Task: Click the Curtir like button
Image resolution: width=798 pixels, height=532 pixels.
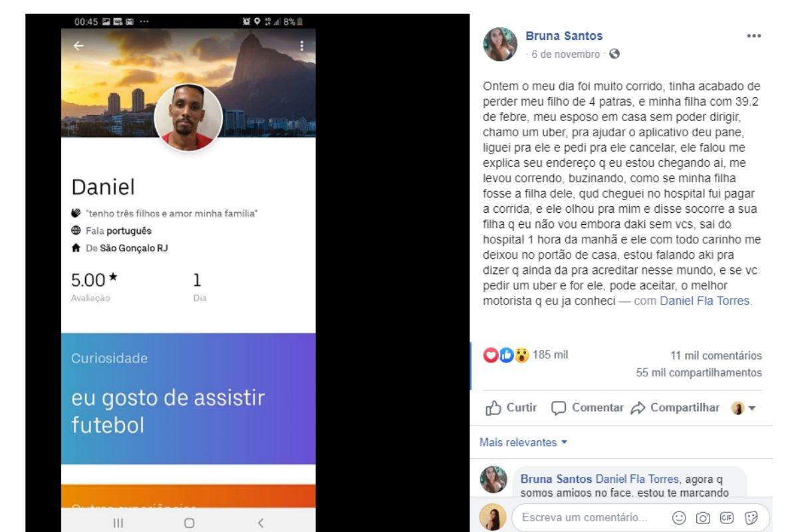Action: pyautogui.click(x=511, y=408)
